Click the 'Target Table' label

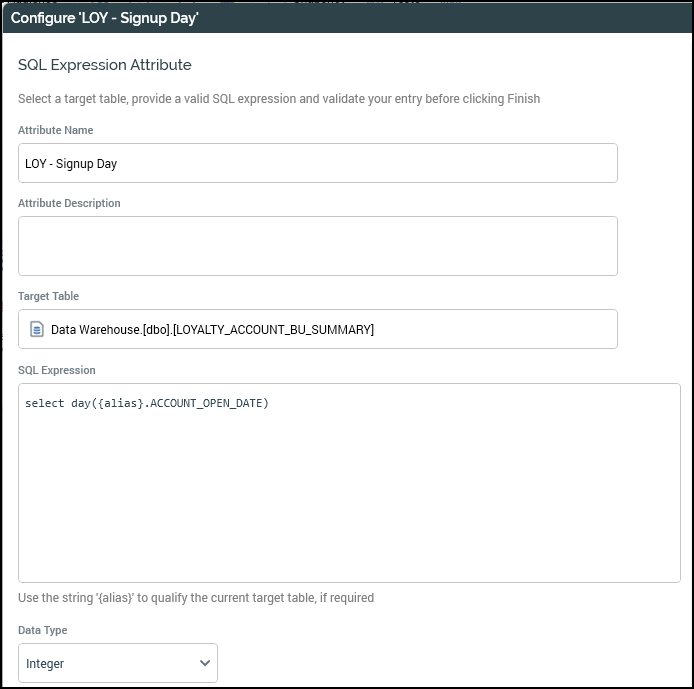pos(48,296)
